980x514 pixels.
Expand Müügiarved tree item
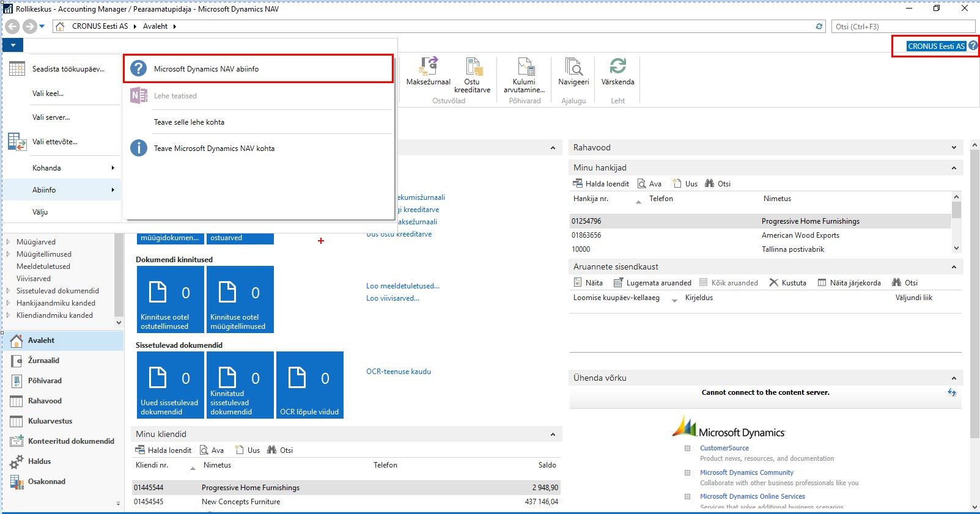pos(8,242)
